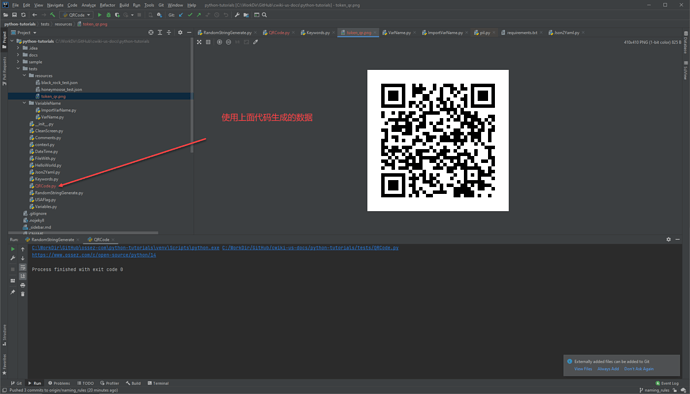Click naming_rules git branch widget
Screen dimensions: 690x394
[x=654, y=390]
